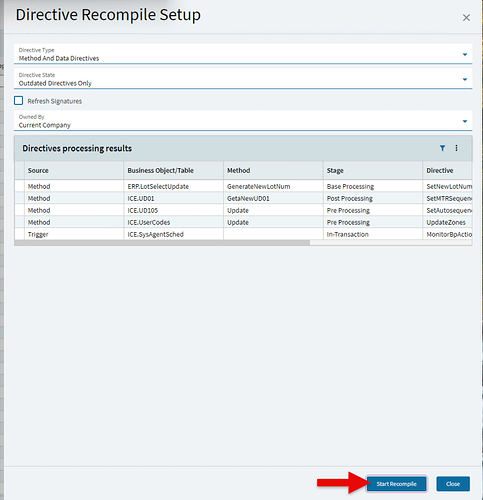Select the ICE.SysAgentSched cell
Image resolution: width=483 pixels, height=500 pixels.
[x=173, y=234]
